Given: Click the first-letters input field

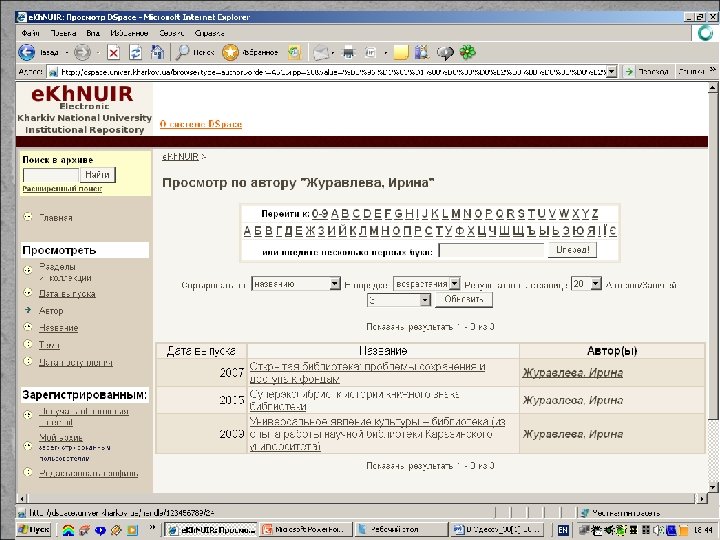Looking at the screenshot, I should tap(492, 250).
